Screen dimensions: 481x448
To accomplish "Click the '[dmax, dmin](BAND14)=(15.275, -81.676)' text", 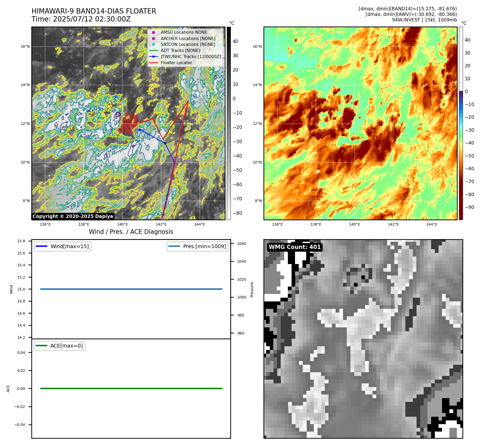I will pos(408,9).
